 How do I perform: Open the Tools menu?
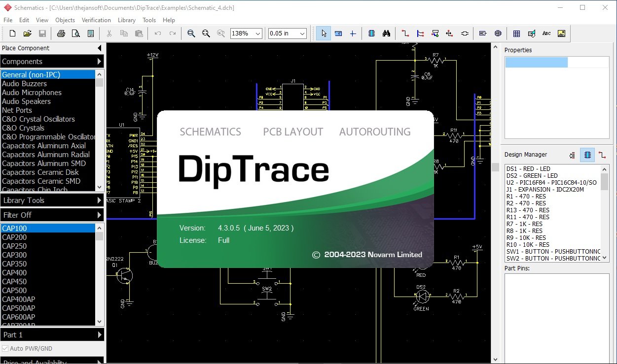pyautogui.click(x=149, y=20)
